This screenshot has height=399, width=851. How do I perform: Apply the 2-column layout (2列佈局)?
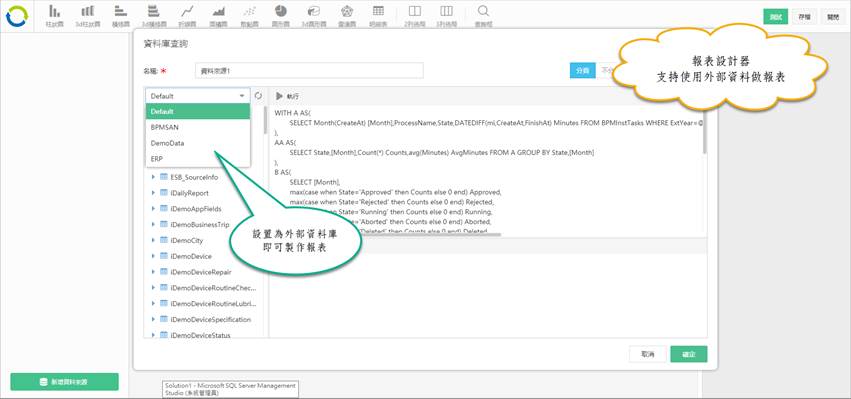point(415,16)
